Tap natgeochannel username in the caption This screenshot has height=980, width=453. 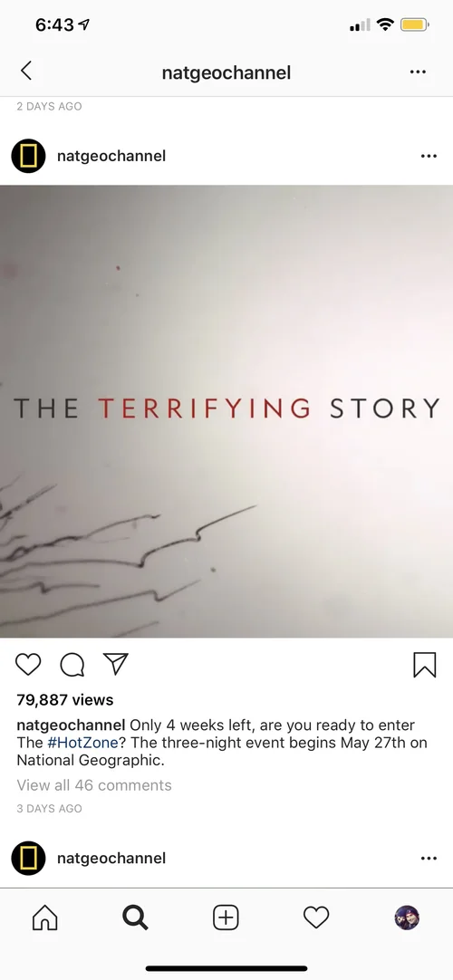pos(72,725)
